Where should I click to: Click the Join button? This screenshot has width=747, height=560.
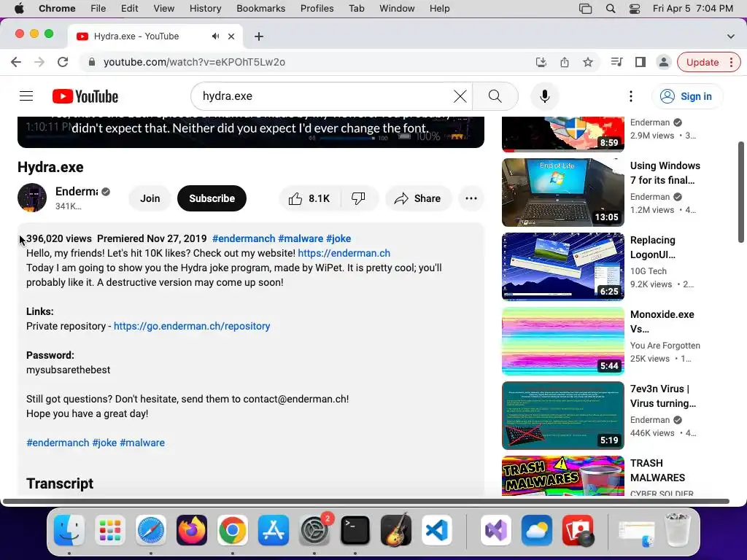[150, 198]
